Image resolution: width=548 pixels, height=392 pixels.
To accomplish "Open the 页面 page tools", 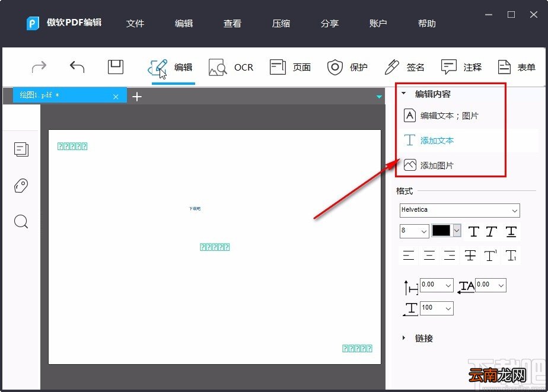I will tap(290, 67).
